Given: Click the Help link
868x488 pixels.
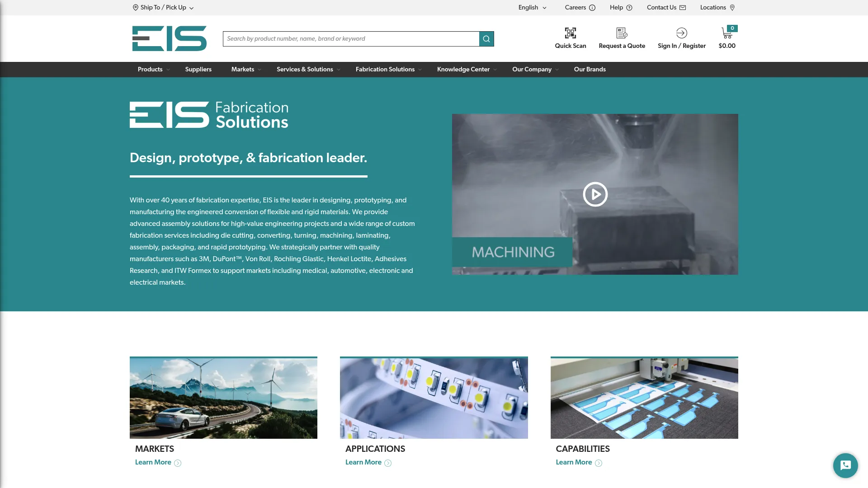Looking at the screenshot, I should [616, 8].
